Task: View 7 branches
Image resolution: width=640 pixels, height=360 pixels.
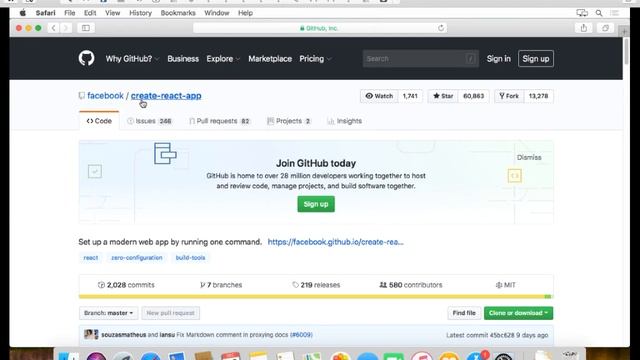Action: [221, 285]
